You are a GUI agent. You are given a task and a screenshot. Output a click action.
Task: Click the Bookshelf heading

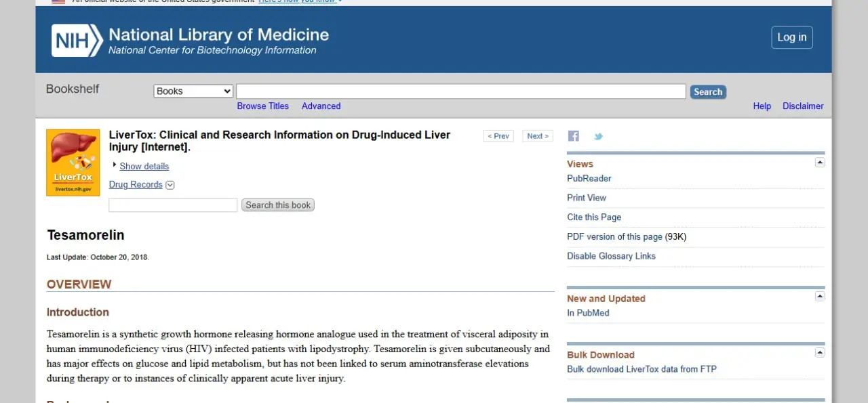[73, 89]
